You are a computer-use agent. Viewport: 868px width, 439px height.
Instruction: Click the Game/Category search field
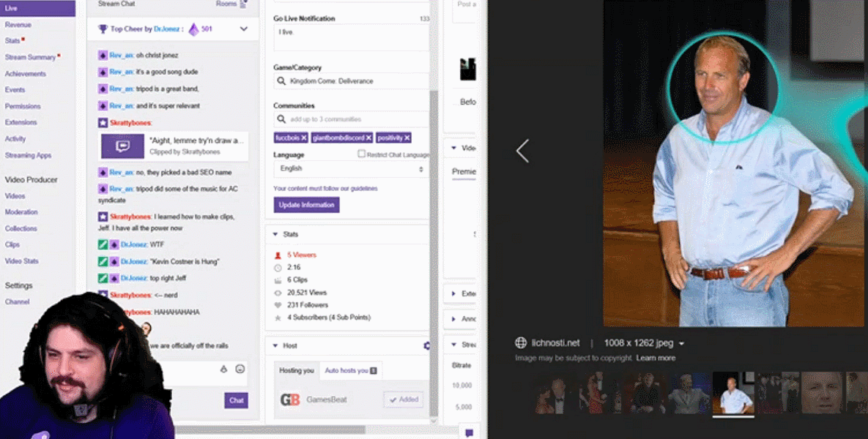(x=351, y=81)
